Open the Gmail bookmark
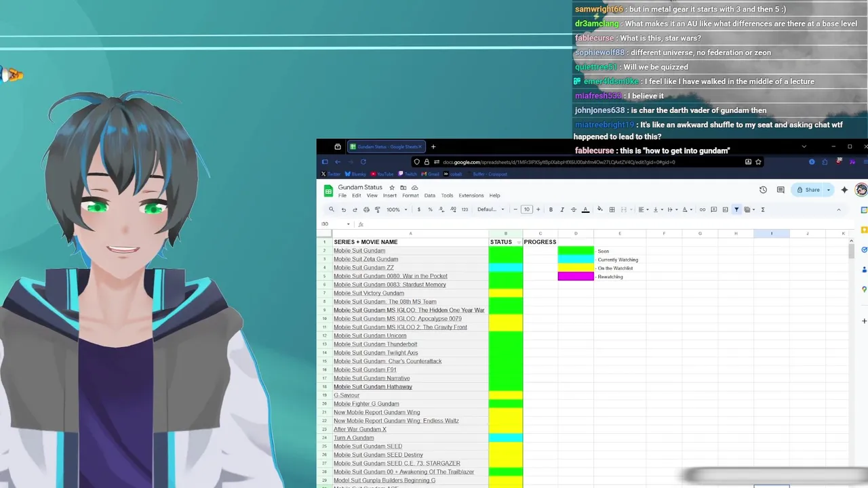This screenshot has height=488, width=868. tap(430, 174)
